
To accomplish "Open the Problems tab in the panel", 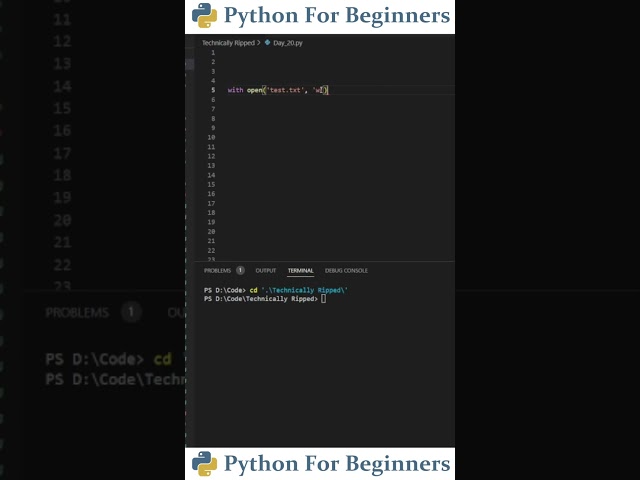I will tap(217, 271).
